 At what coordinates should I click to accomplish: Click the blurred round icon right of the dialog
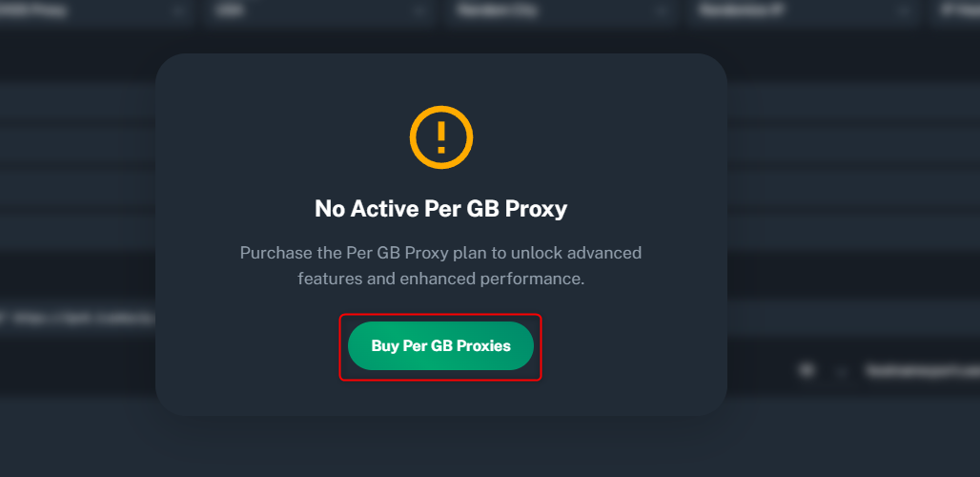[806, 370]
